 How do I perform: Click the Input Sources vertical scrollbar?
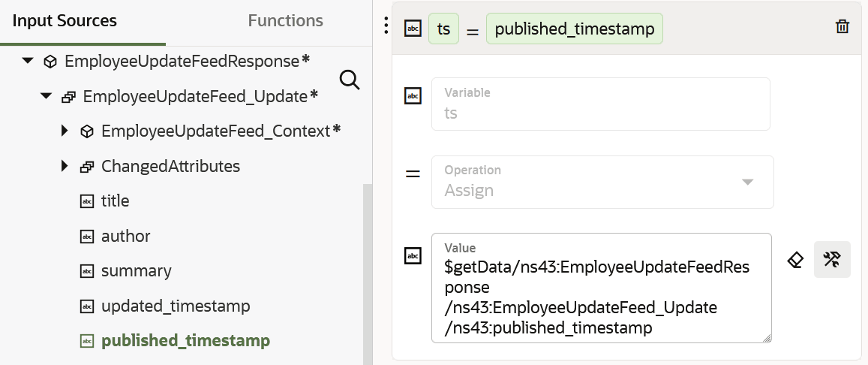[368, 270]
